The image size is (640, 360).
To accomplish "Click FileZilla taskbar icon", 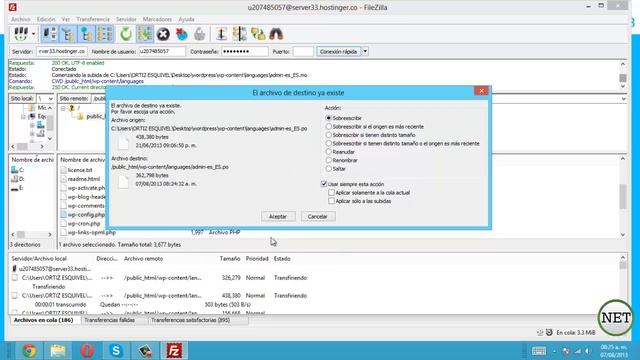I will coord(174,351).
